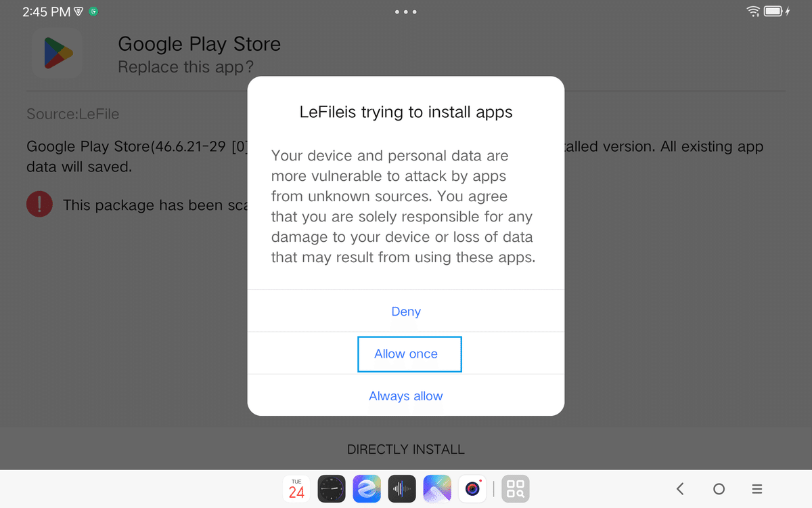The height and width of the screenshot is (508, 812).
Task: Open the clock app in dock
Action: click(332, 488)
